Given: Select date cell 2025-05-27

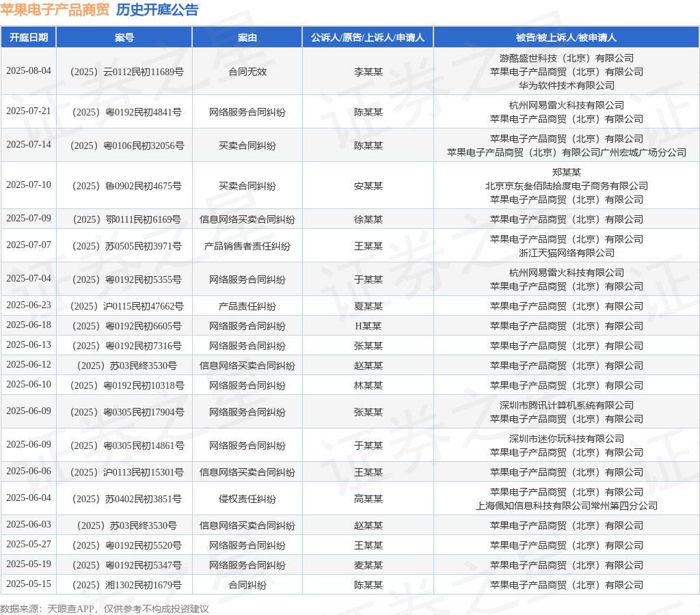Looking at the screenshot, I should tap(29, 545).
